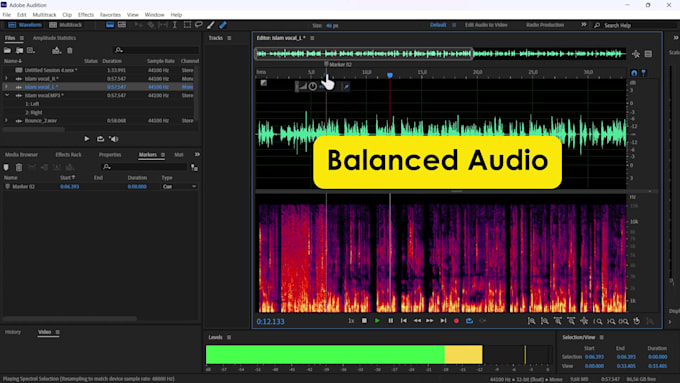The width and height of the screenshot is (680, 383).
Task: Open the Markers panel menu
Action: tap(163, 155)
